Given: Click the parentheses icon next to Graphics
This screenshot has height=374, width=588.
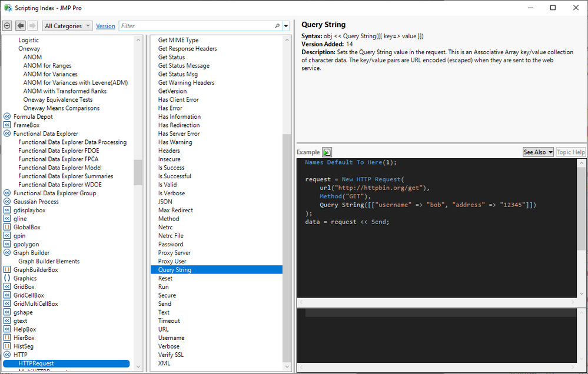Looking at the screenshot, I should 7,278.
